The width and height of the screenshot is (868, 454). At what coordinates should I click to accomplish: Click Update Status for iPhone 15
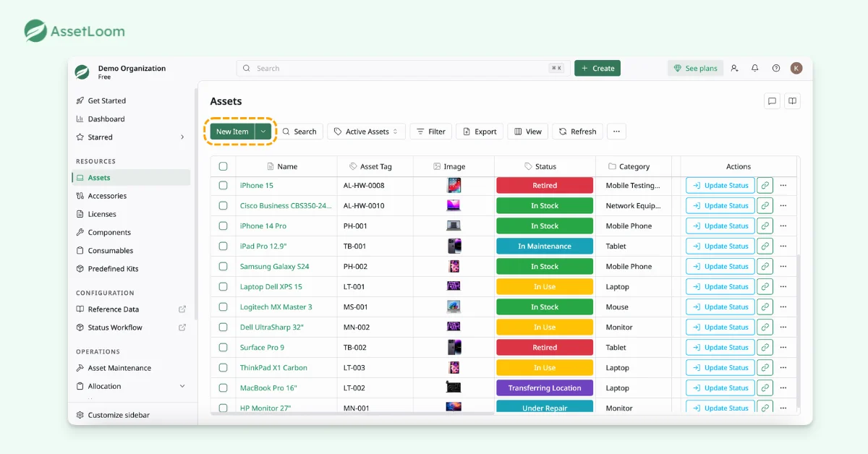720,186
